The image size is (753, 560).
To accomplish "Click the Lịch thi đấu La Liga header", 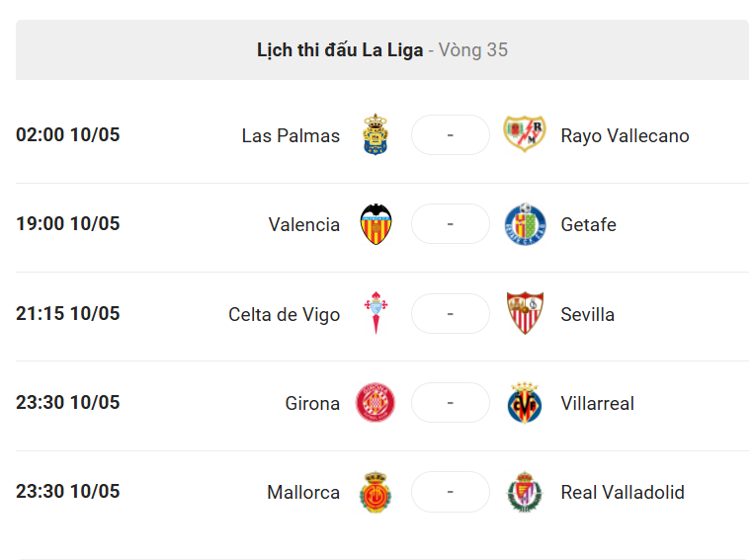I will point(340,50).
